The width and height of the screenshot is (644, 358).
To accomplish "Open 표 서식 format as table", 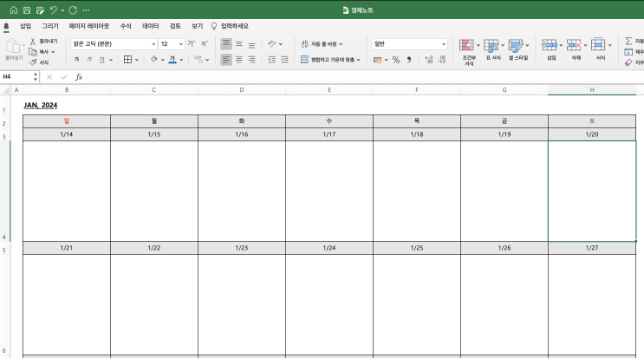I will click(x=493, y=49).
